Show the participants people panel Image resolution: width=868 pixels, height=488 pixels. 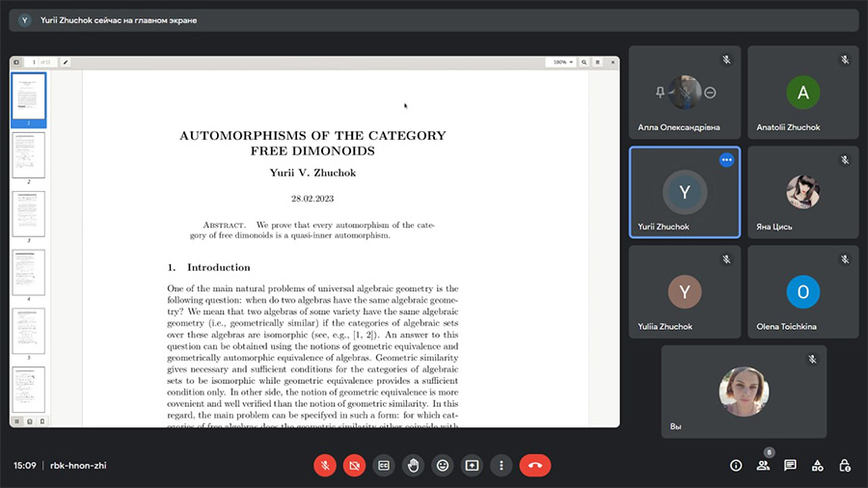pyautogui.click(x=763, y=465)
